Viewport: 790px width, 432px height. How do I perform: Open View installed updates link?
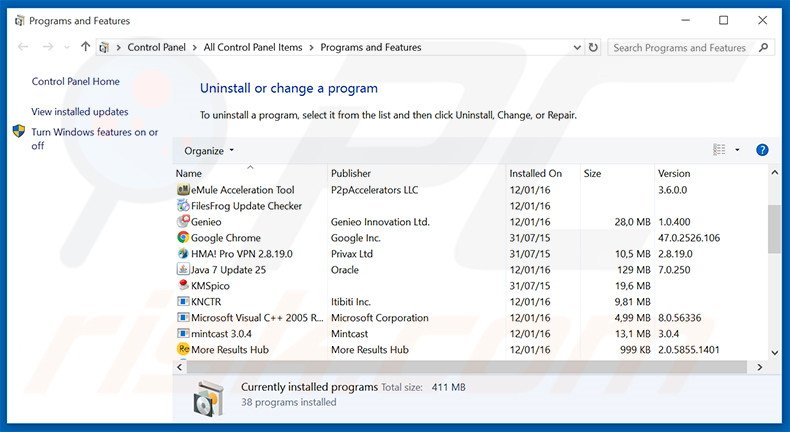[x=80, y=111]
